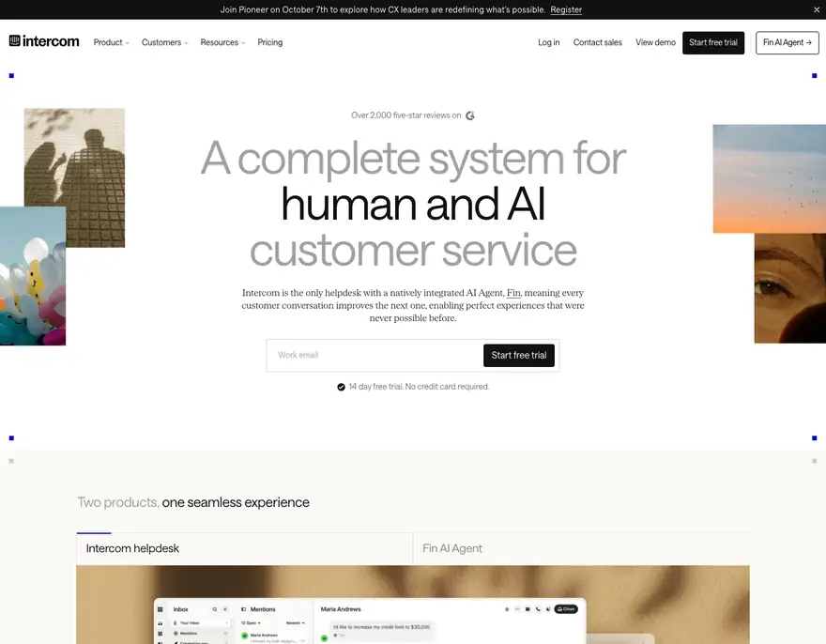Click Start free trial beside email field

click(x=519, y=355)
